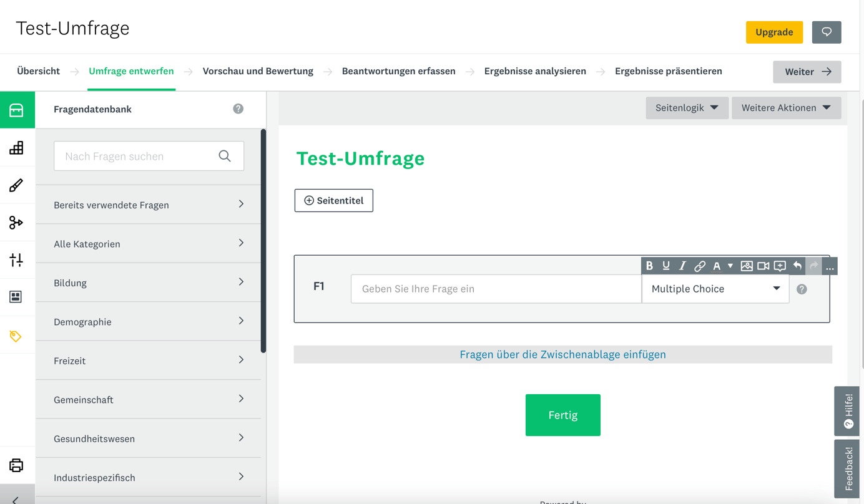Open the Seitenlogik dropdown
The image size is (864, 504).
click(686, 108)
